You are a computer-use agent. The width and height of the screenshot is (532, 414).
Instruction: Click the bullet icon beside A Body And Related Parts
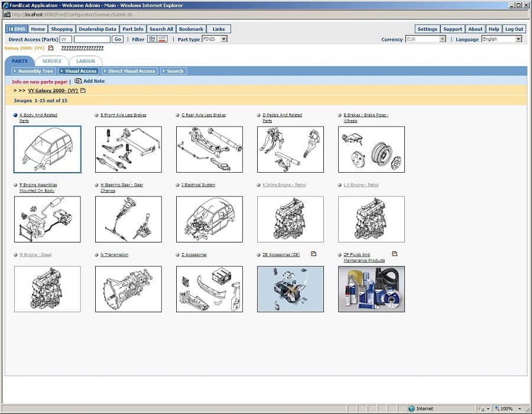click(x=15, y=115)
